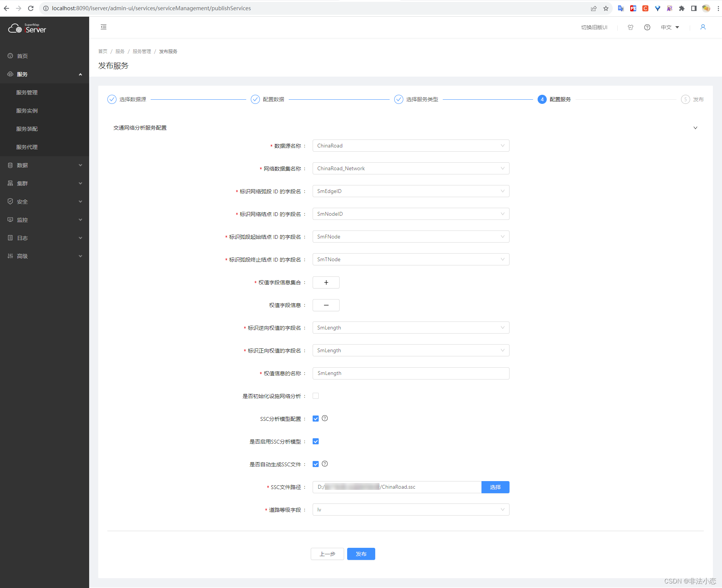722x588 pixels.
Task: Open the theme skin shirt icon
Action: (x=631, y=27)
